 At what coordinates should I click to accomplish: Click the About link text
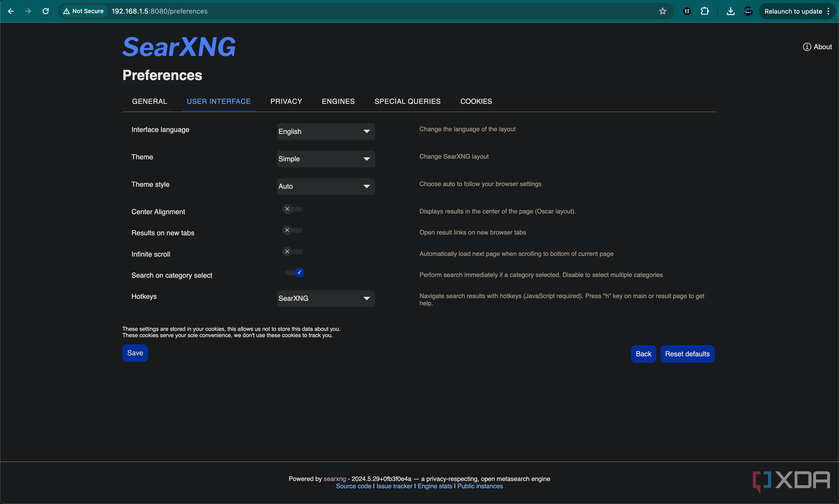823,47
